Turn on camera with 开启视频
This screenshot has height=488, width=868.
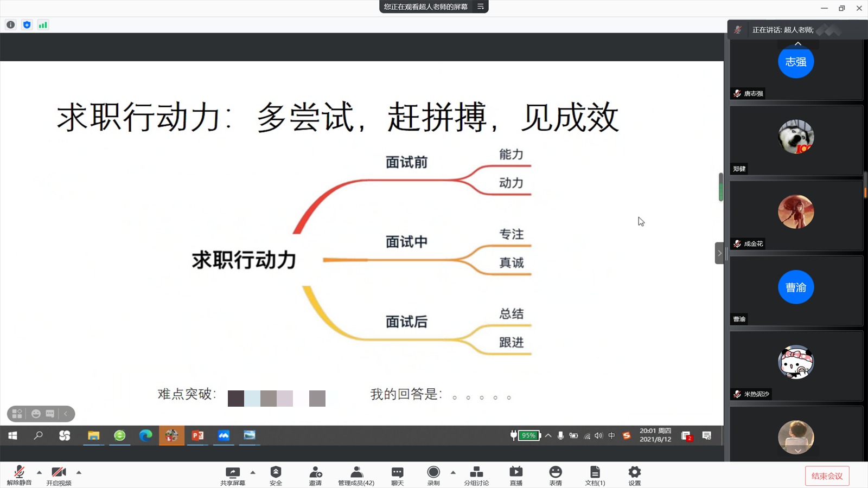click(59, 474)
